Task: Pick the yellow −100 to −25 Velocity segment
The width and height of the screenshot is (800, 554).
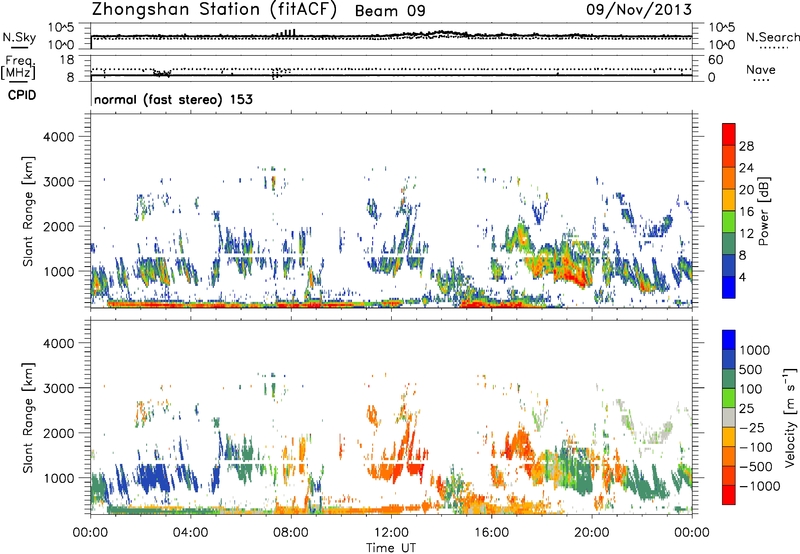Action: [729, 437]
